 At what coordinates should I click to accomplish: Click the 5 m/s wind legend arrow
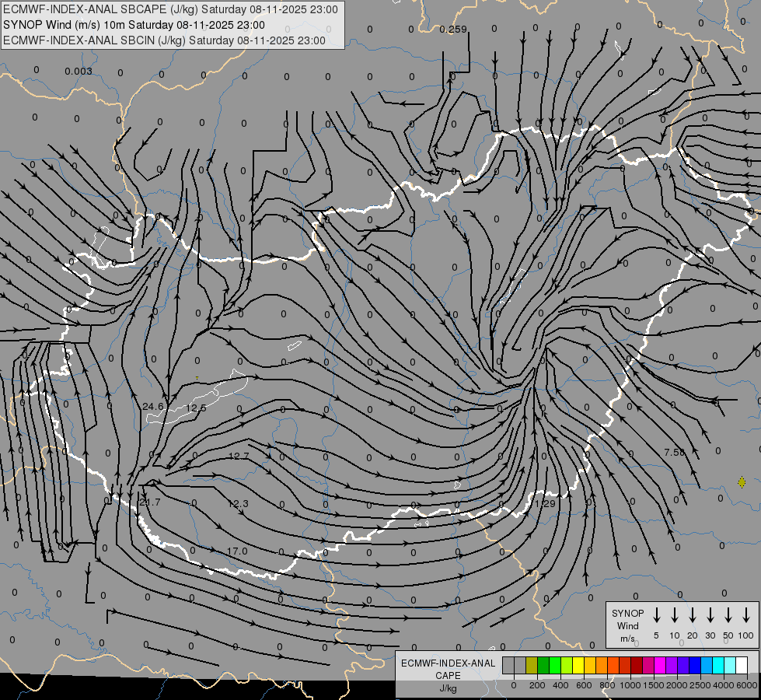(656, 614)
